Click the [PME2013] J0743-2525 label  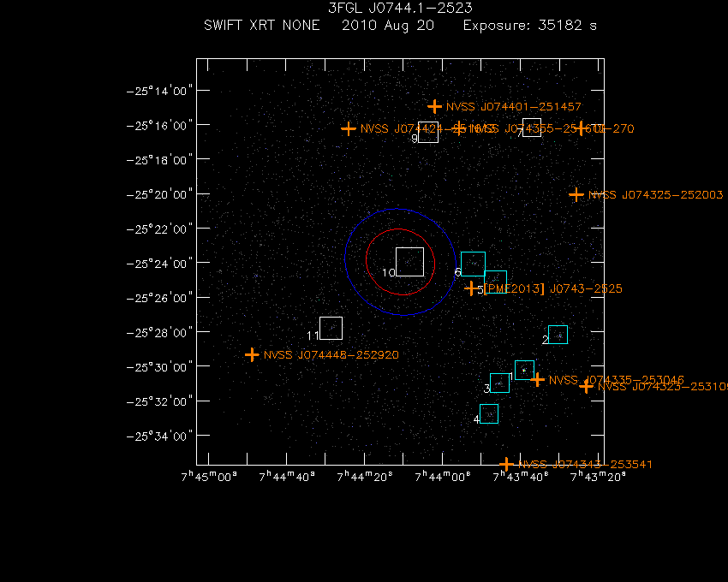click(552, 288)
